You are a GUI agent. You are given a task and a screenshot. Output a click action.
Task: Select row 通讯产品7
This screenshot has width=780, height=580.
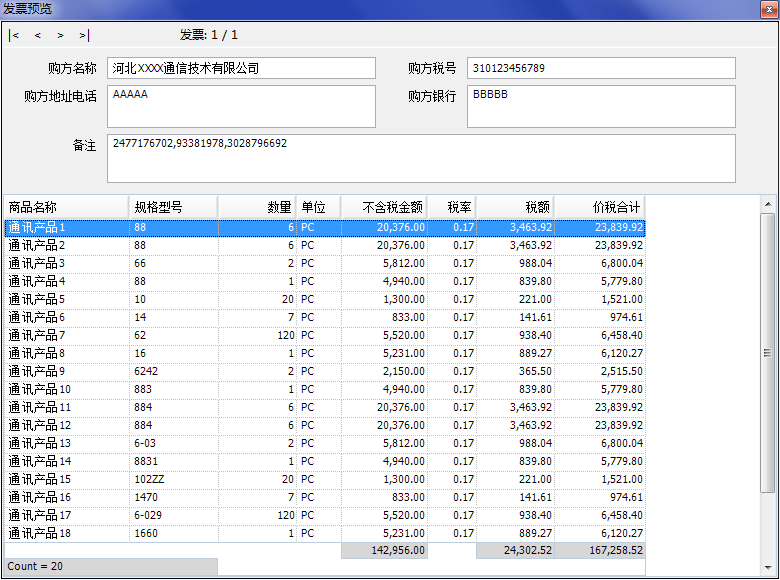click(x=325, y=335)
